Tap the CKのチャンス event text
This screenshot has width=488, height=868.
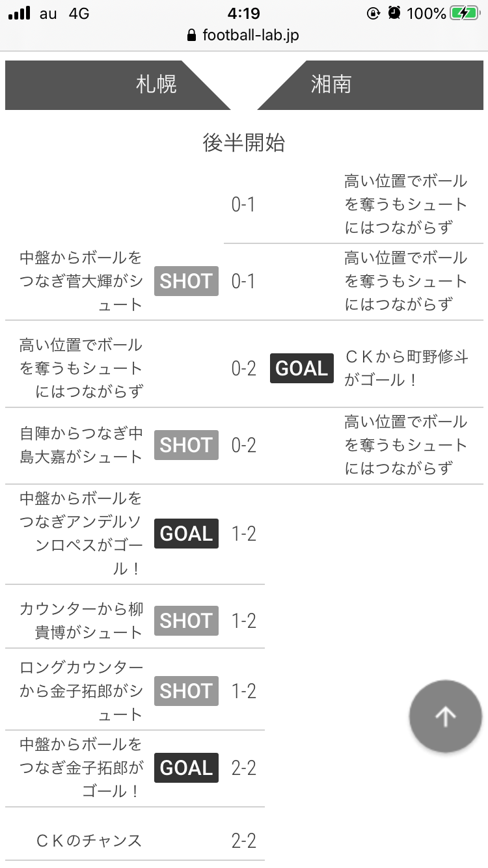pos(89,841)
